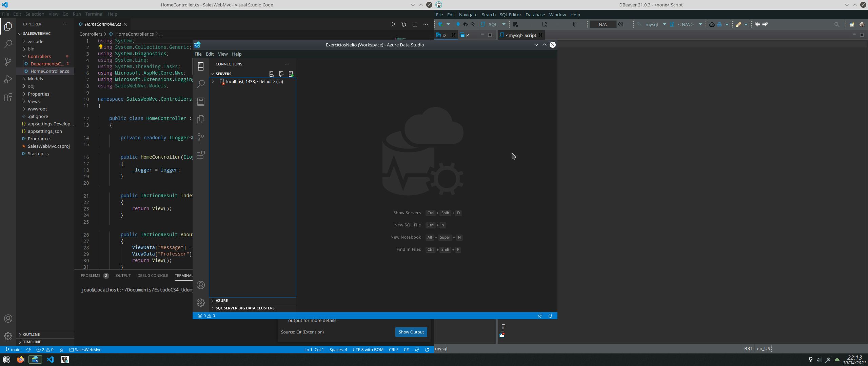Viewport: 868px width, 366px height.
Task: Open the mysql active connection dropdown in DBeaver
Action: pyautogui.click(x=664, y=24)
